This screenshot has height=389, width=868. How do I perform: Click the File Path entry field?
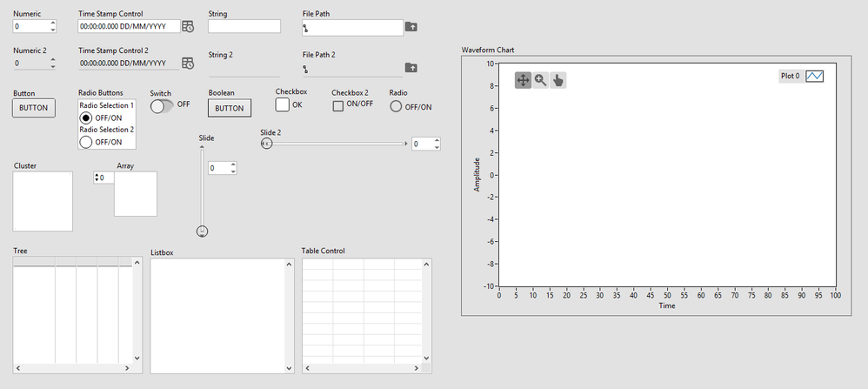point(352,28)
